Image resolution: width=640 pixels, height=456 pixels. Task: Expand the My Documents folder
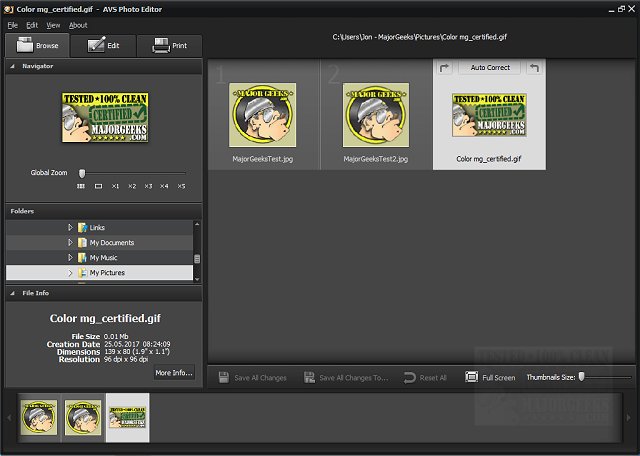(x=70, y=243)
